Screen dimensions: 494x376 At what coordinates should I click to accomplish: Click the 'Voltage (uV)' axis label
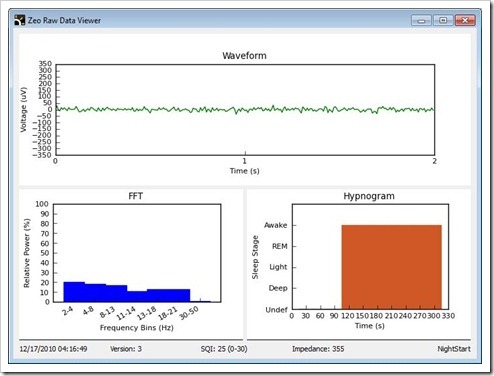pos(23,110)
